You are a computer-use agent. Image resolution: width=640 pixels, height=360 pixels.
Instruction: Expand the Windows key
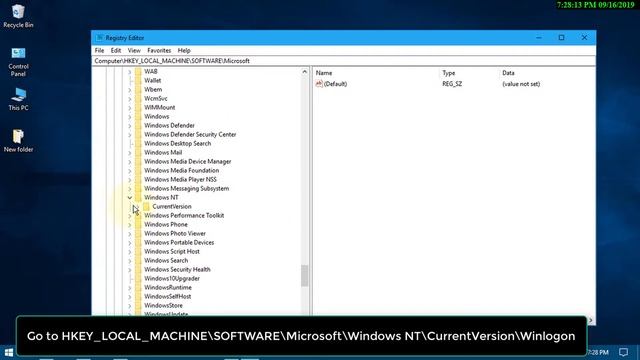click(x=130, y=117)
